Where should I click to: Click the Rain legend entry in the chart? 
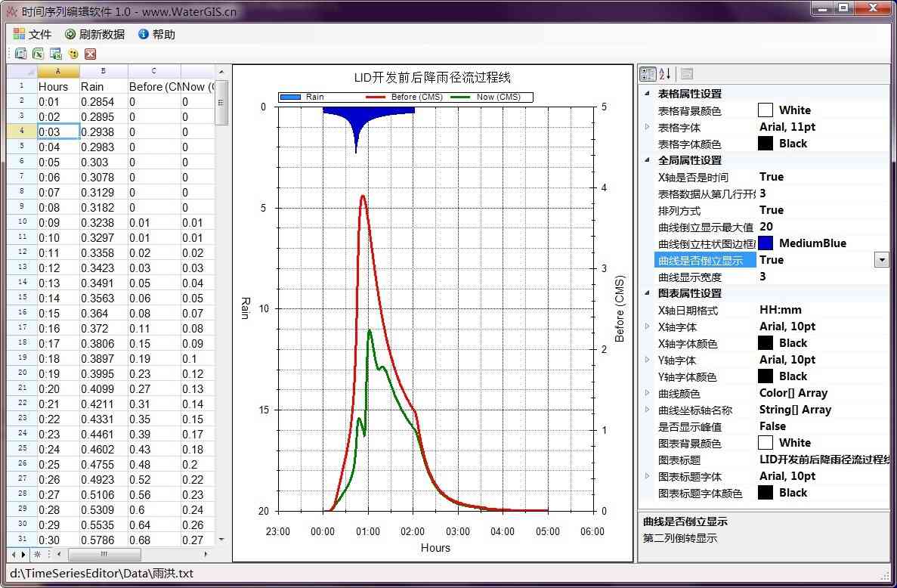click(302, 97)
